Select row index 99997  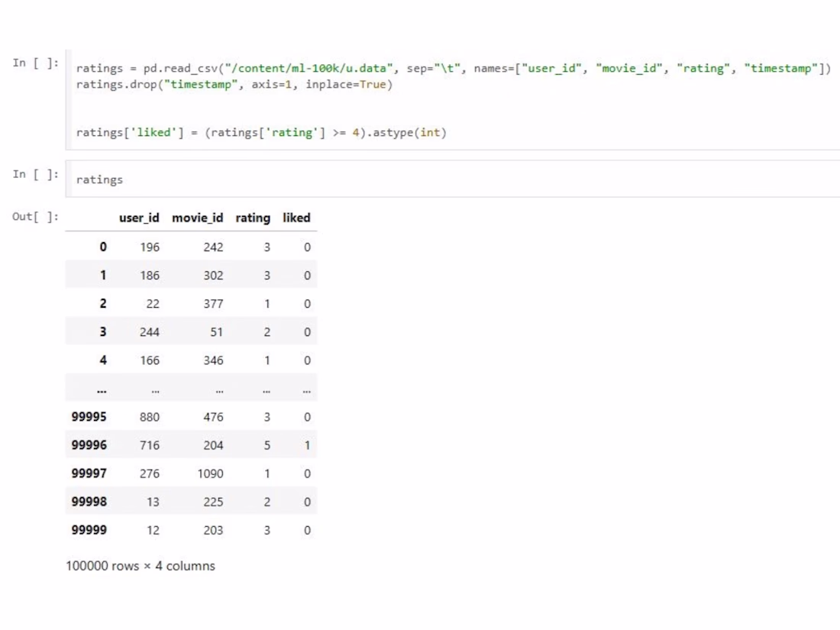click(89, 473)
